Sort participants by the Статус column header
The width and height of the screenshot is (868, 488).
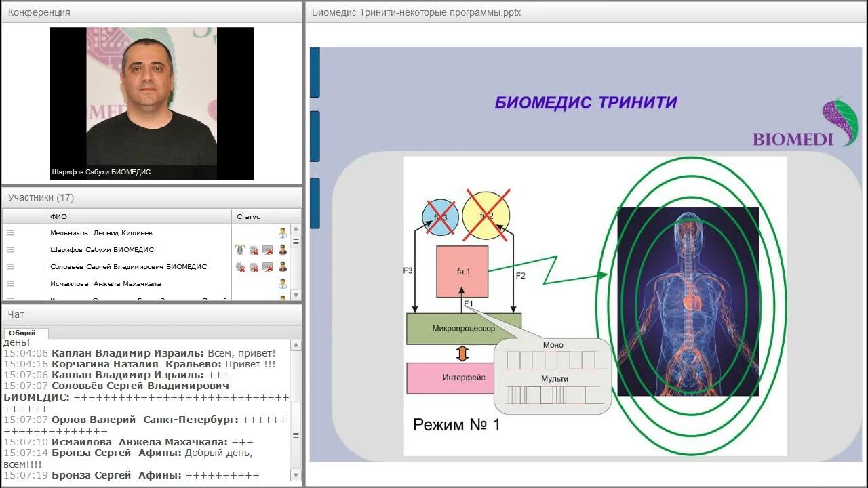point(254,216)
